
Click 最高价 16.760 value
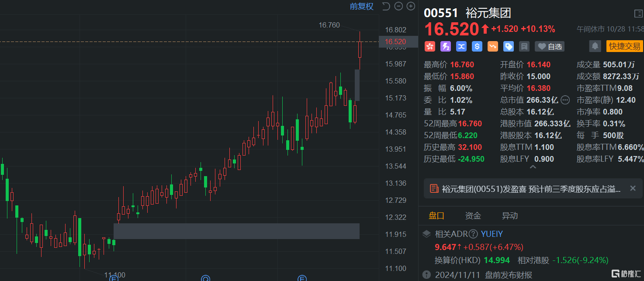click(x=462, y=65)
